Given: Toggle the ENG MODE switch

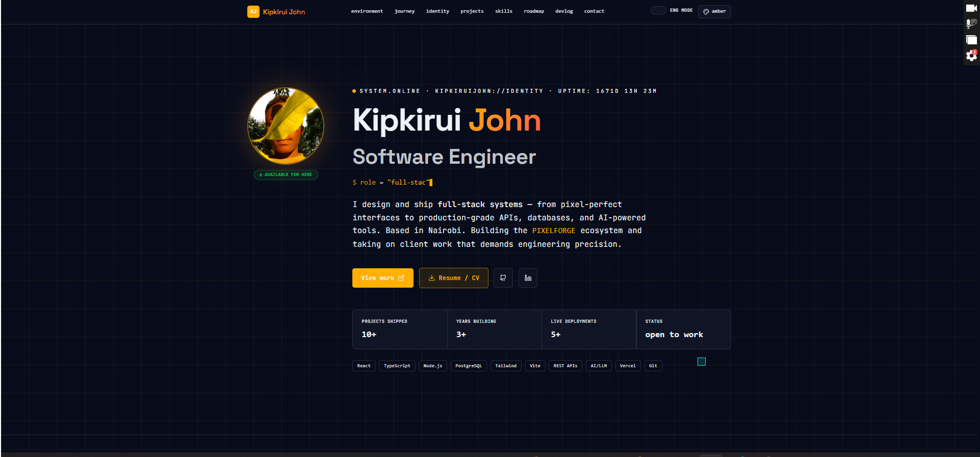Looking at the screenshot, I should pyautogui.click(x=658, y=11).
